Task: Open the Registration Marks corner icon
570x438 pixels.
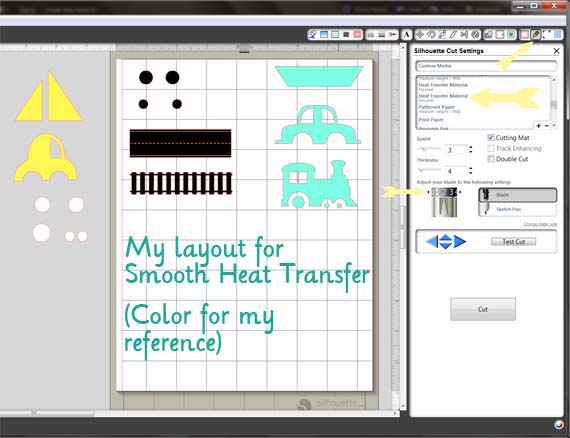Action: pos(546,35)
